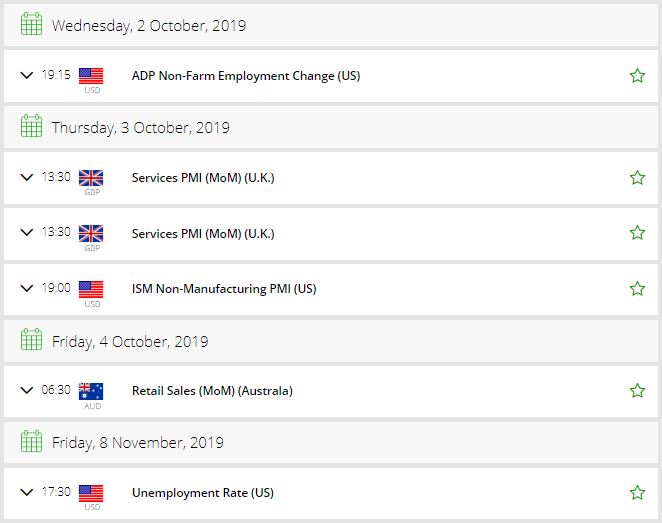Click US flag on ISM Non-Manufacturing row
Screen dimensions: 662x523
tap(91, 290)
